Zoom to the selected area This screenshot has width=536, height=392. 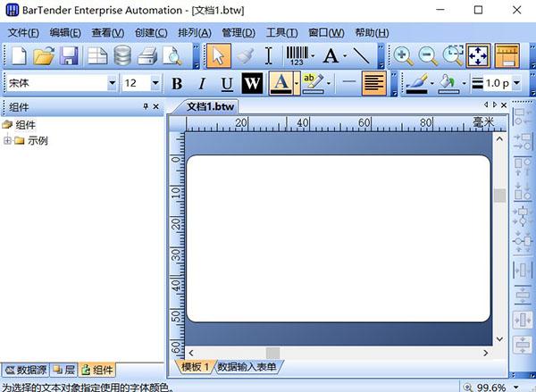[x=453, y=55]
